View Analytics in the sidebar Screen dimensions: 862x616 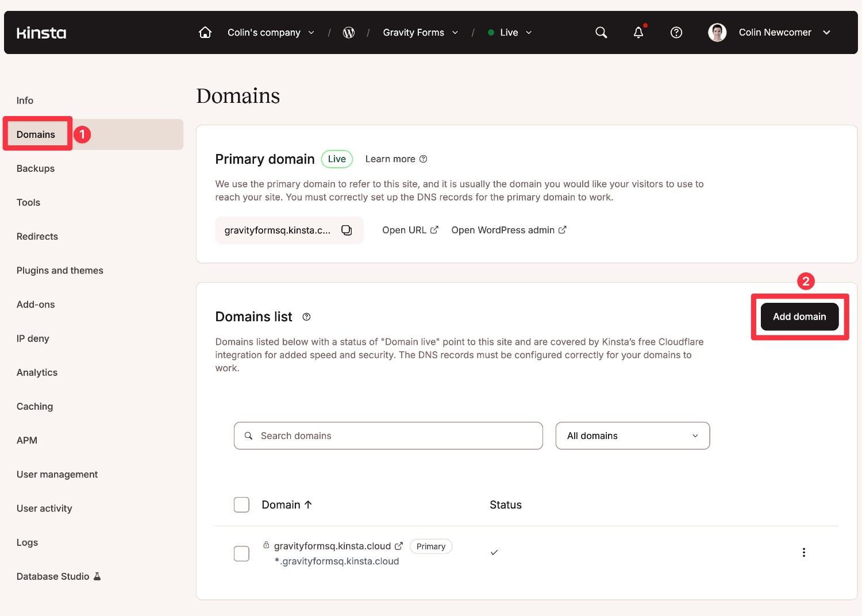click(37, 372)
